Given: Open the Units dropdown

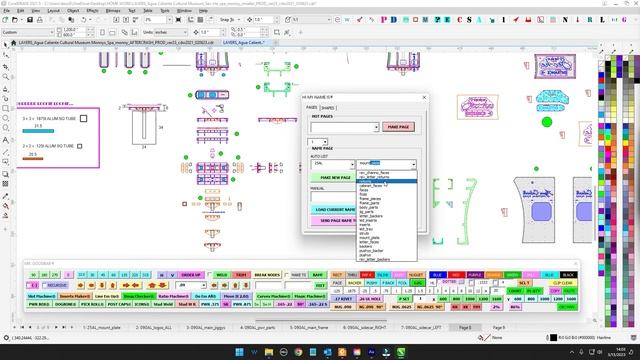Looking at the screenshot, I should point(185,32).
